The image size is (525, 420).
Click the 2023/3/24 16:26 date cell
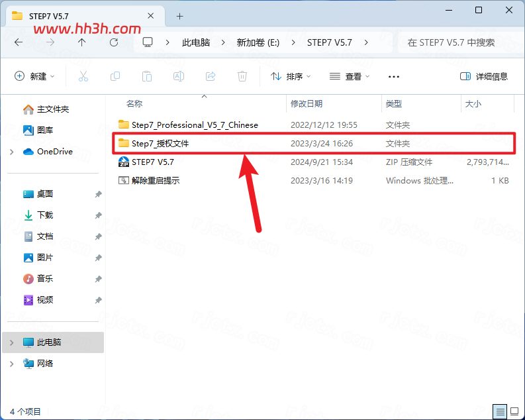322,144
